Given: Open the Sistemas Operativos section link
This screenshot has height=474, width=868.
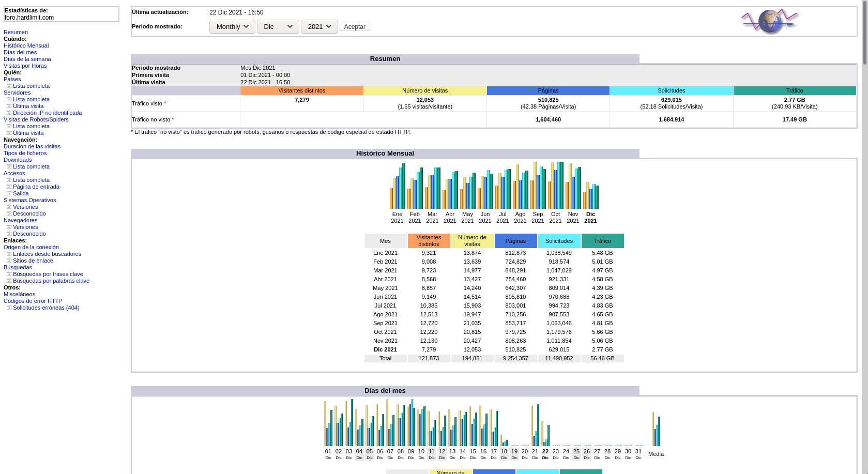Looking at the screenshot, I should 29,200.
